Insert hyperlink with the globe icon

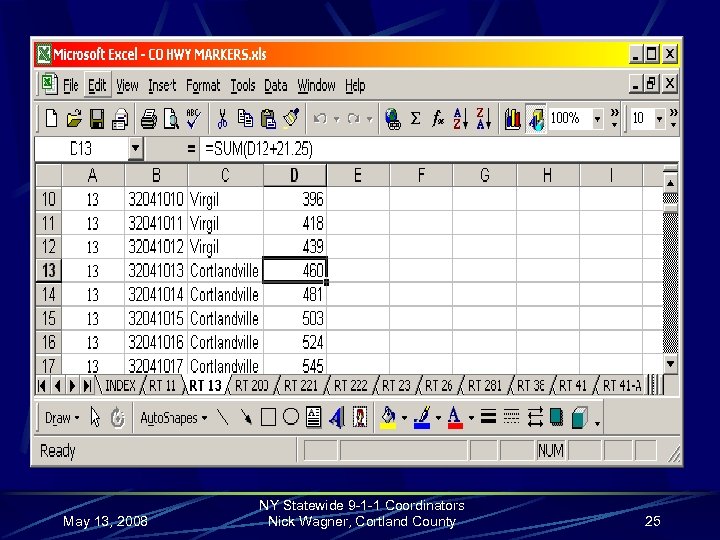coord(393,119)
